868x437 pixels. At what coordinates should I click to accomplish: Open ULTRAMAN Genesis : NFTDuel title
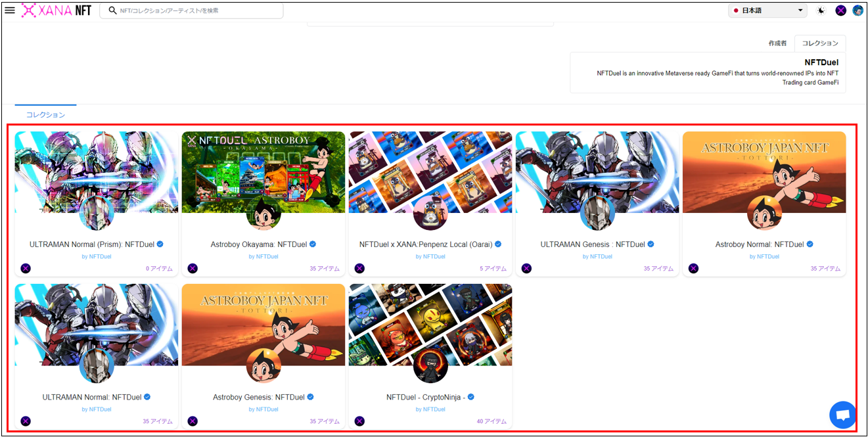pyautogui.click(x=593, y=244)
